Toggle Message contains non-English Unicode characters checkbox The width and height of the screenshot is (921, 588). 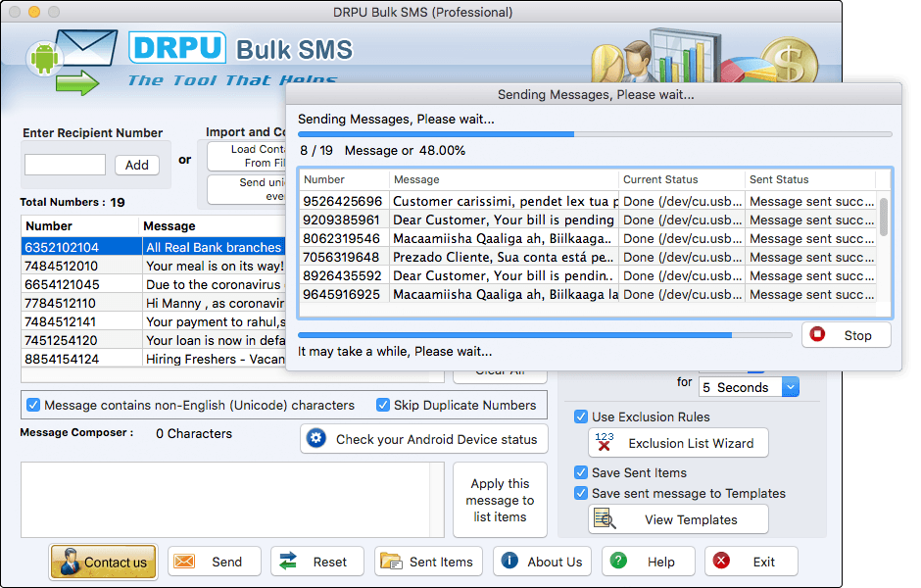33,405
